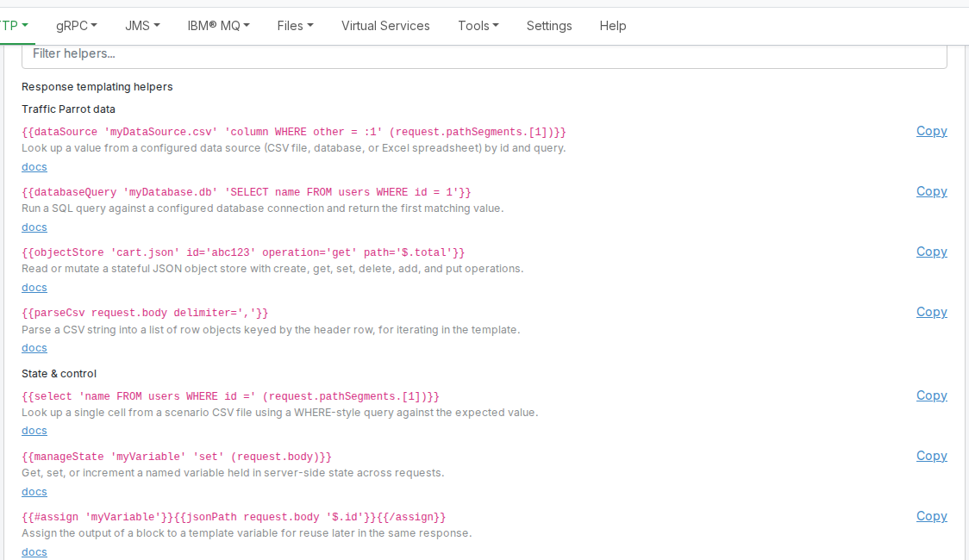Focus the Filter helpers input field
Image resolution: width=969 pixels, height=560 pixels.
tap(484, 54)
